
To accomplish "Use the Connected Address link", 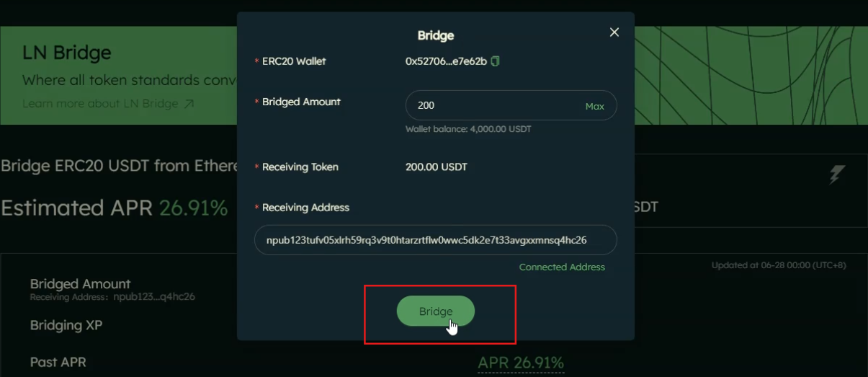I will [x=562, y=267].
